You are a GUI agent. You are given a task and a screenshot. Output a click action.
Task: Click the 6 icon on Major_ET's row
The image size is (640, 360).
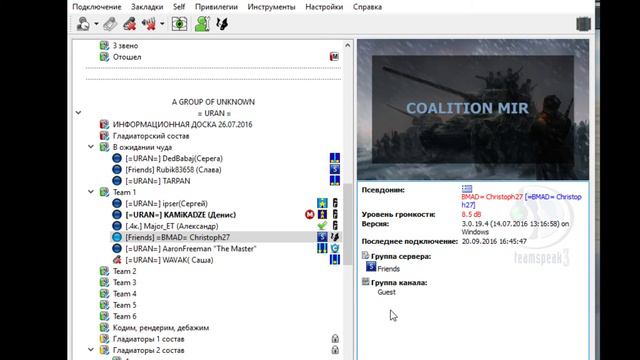click(335, 225)
